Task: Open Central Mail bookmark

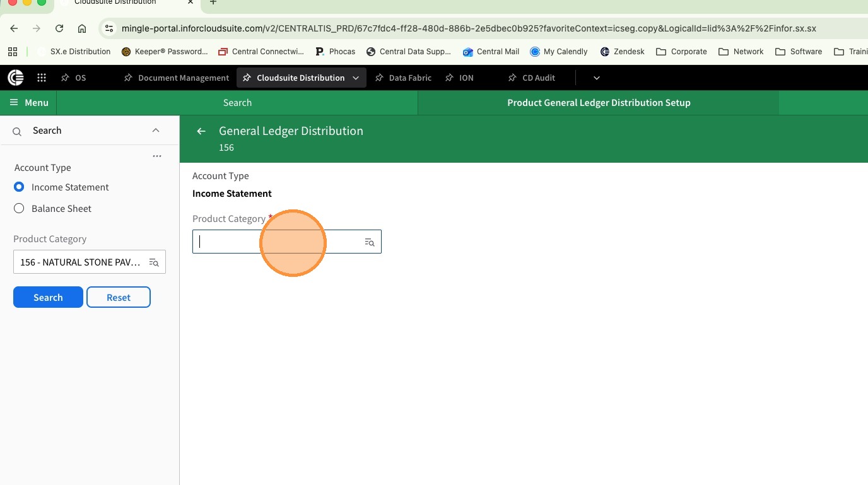Action: (x=491, y=52)
